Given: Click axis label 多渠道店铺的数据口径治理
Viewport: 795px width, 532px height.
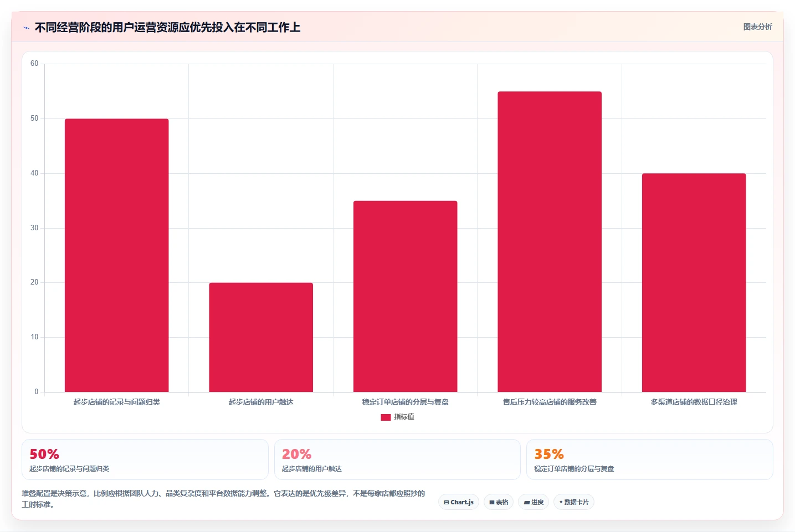Looking at the screenshot, I should click(694, 402).
